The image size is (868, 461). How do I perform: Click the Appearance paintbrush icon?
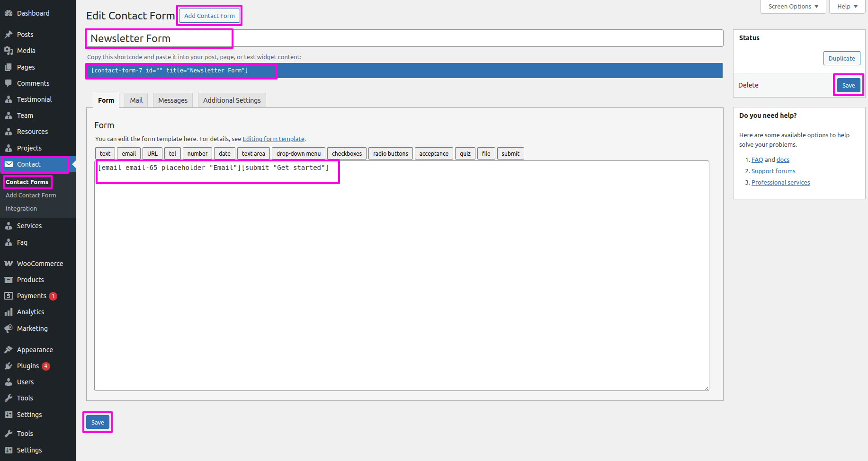coord(9,350)
